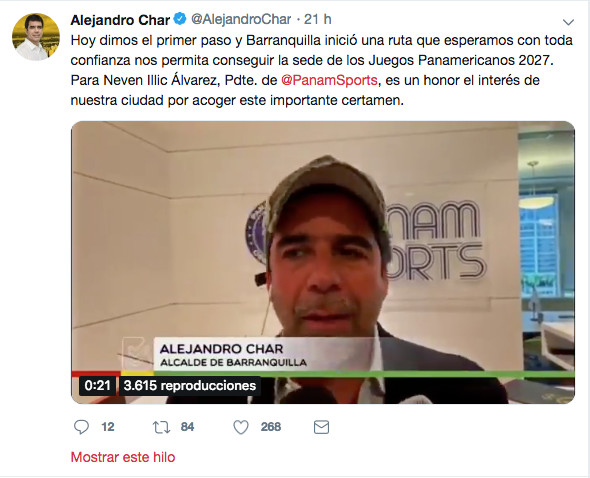This screenshot has height=478, width=590.
Task: Click the '3.615 reproducciones' view counter
Action: [190, 386]
